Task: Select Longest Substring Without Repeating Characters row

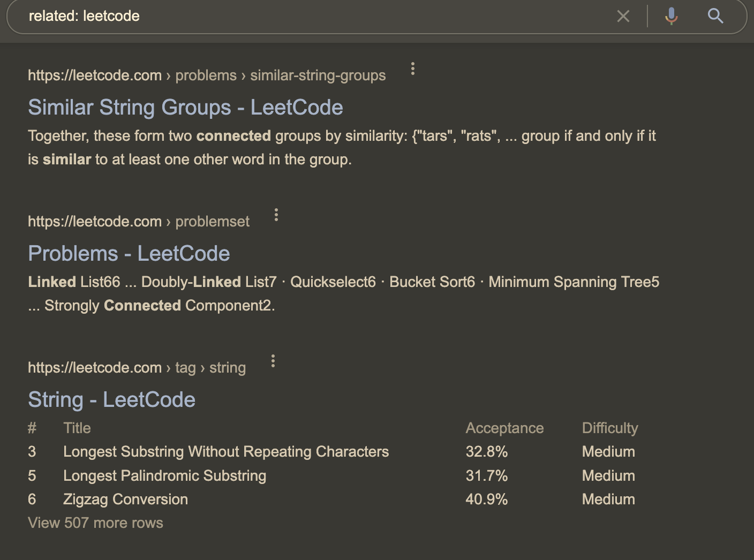Action: point(331,452)
